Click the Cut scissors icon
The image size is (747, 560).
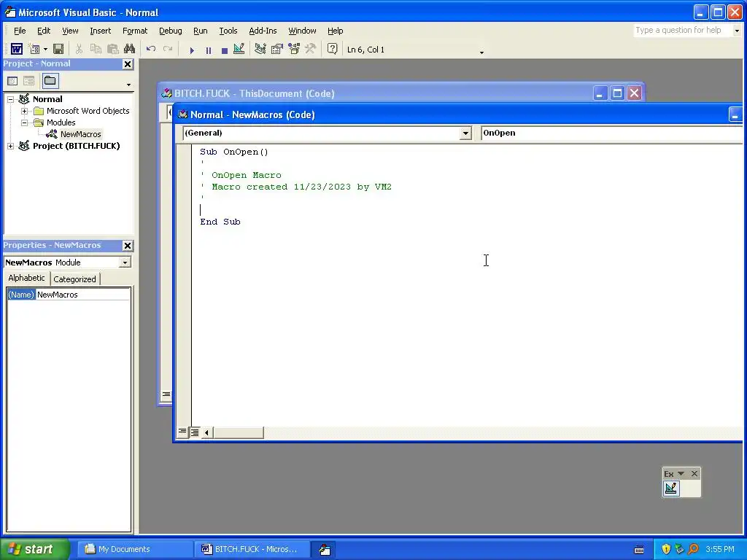[79, 49]
